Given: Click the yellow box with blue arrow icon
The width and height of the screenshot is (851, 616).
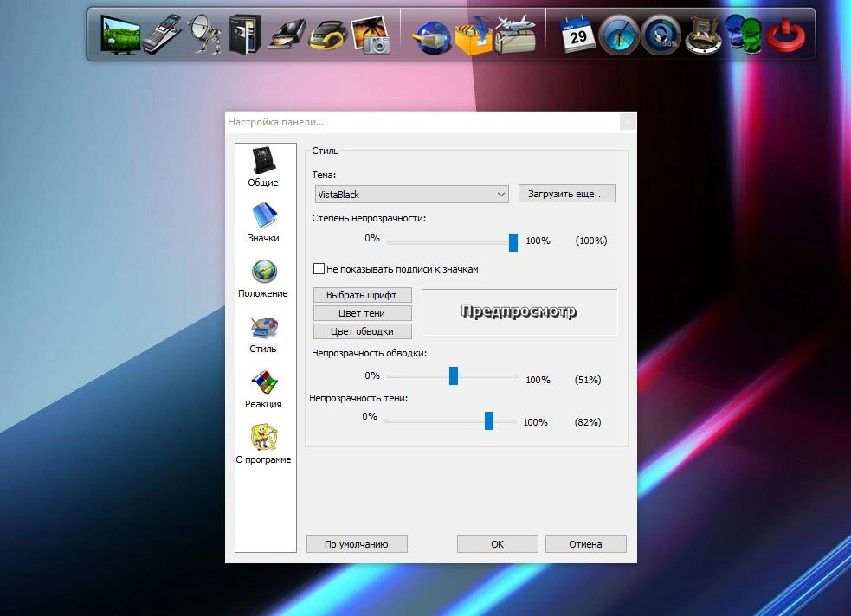Looking at the screenshot, I should 474,35.
